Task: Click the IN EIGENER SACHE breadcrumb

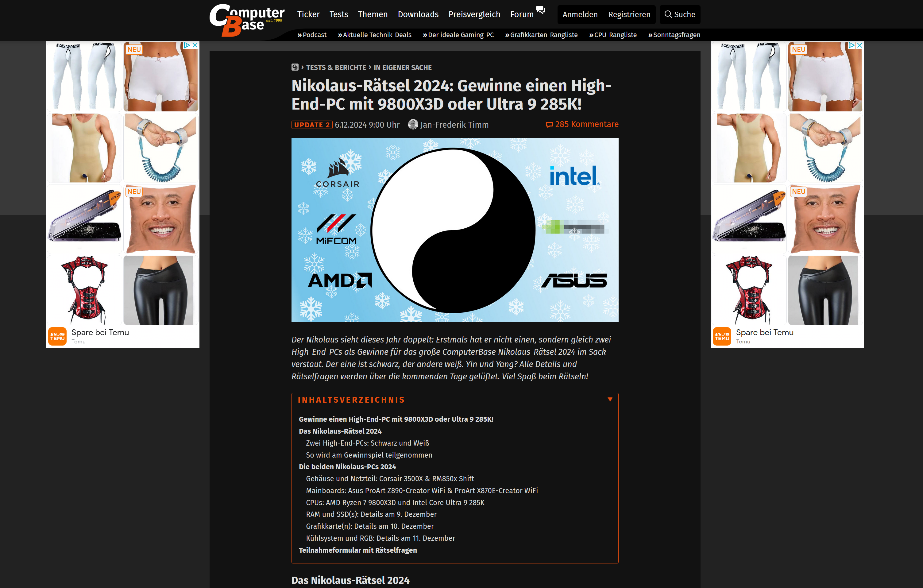Action: 403,68
